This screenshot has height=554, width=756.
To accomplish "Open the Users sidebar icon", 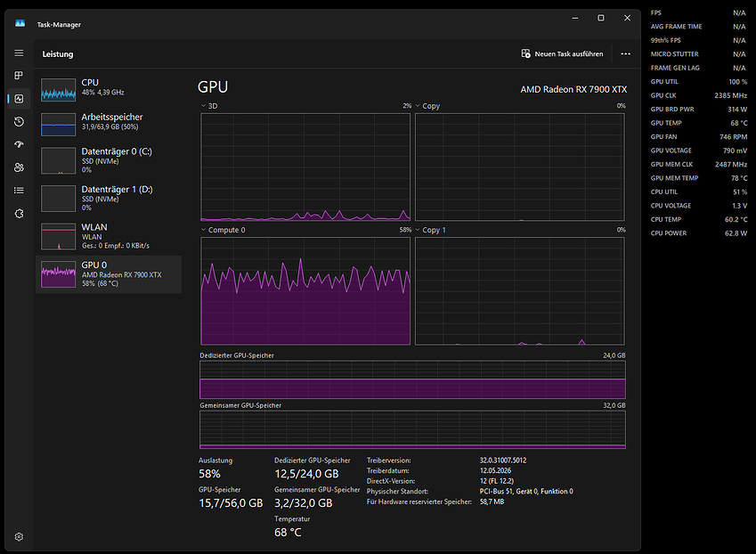I will point(19,167).
